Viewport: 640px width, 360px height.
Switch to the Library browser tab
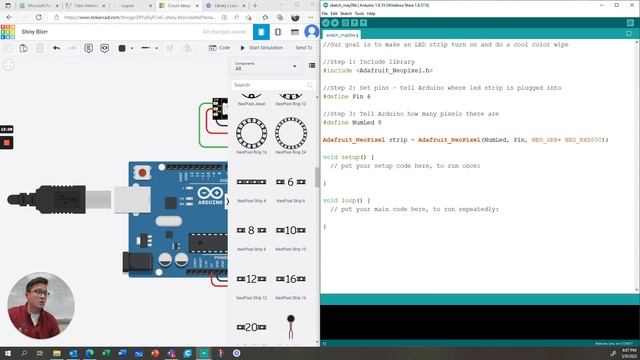[225, 6]
